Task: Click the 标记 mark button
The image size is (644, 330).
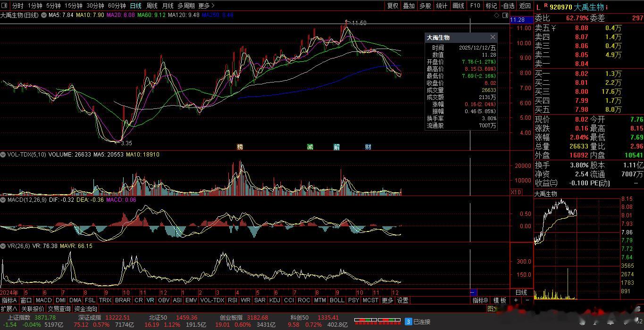Action: click(491, 6)
